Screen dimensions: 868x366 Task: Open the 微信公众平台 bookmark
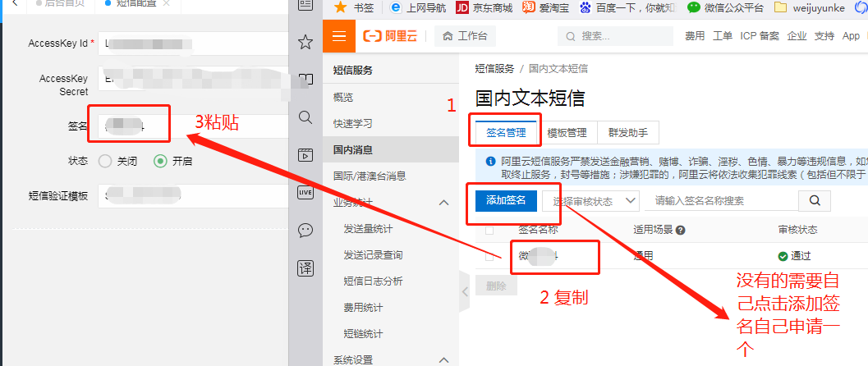click(726, 7)
